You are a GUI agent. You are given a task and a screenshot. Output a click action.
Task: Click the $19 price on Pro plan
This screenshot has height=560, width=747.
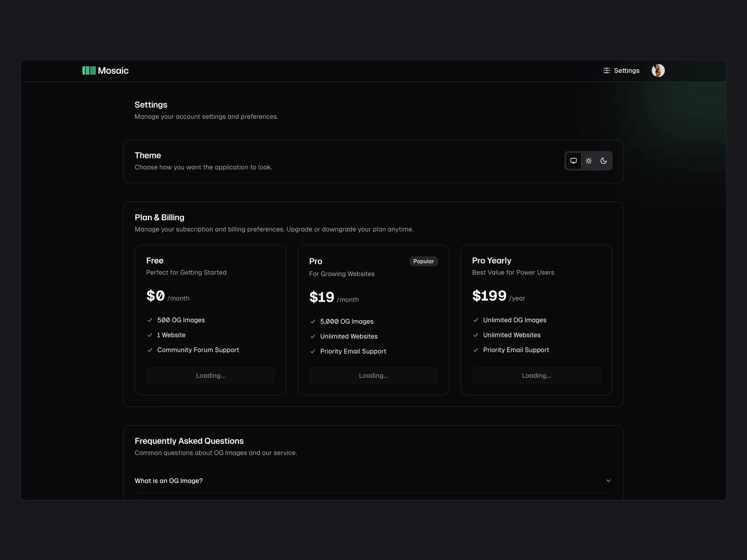point(322,297)
